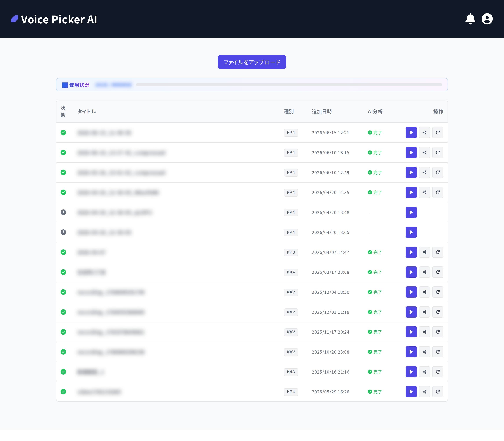Re-run analysis for file added 2026/06/15 12:21

pyautogui.click(x=438, y=133)
